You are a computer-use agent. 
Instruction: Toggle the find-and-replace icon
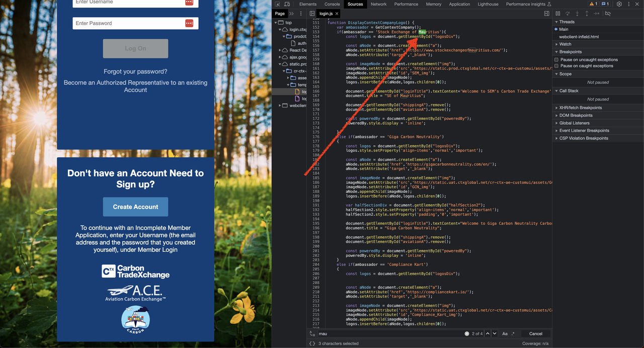[312, 333]
